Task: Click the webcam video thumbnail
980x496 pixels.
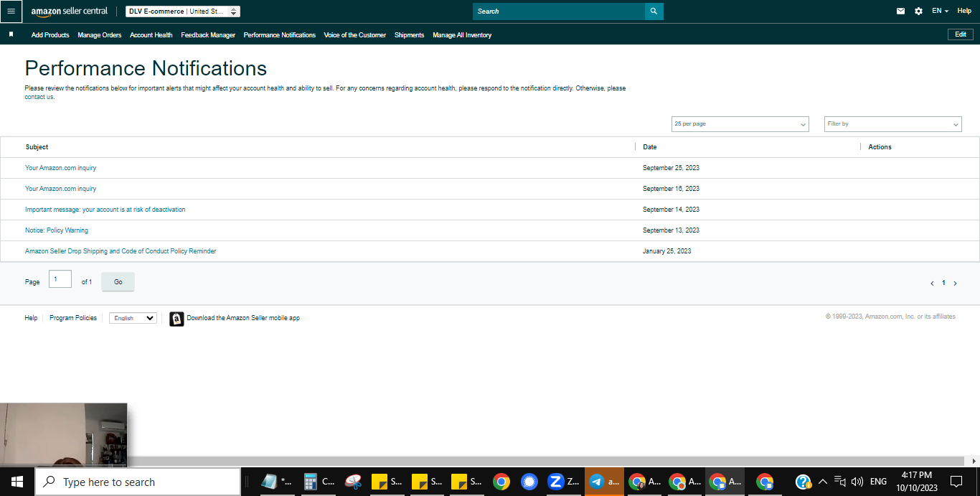Action: 63,434
